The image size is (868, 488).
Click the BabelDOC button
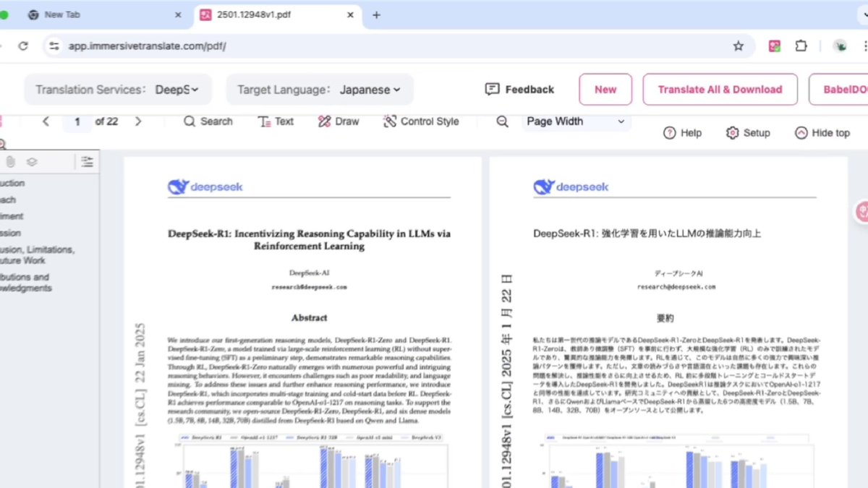pos(838,90)
